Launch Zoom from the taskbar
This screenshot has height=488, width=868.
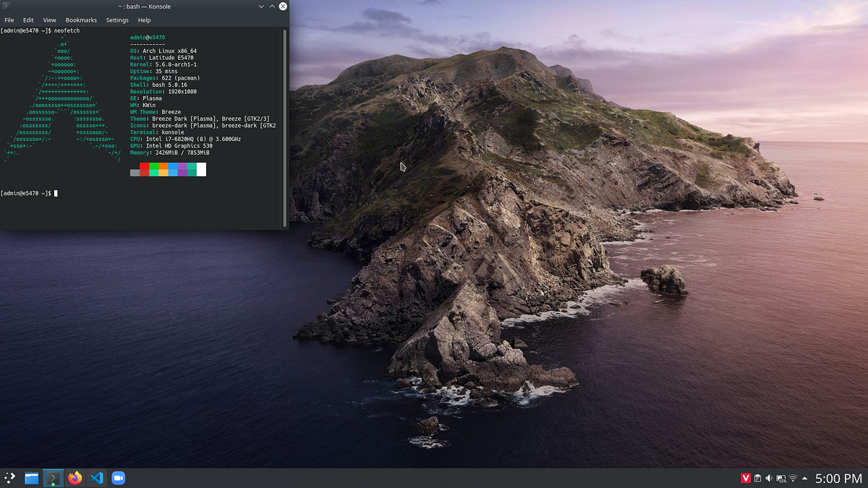click(x=119, y=478)
